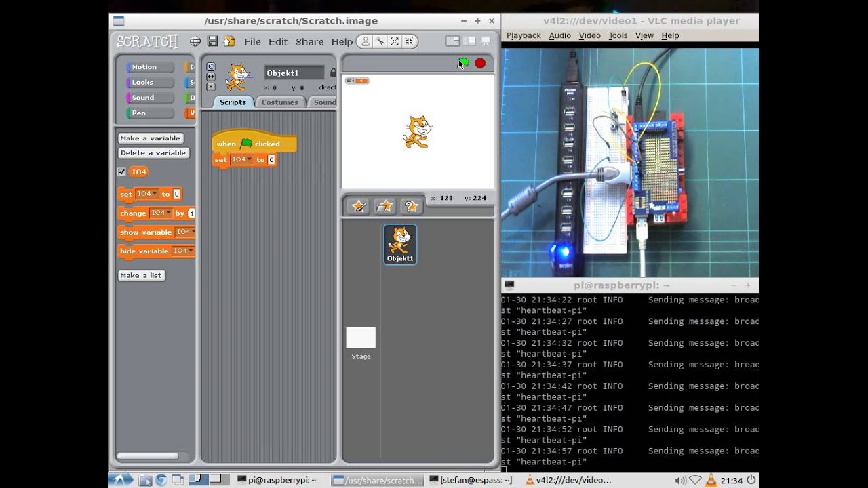
Task: Switch to the Sounds tab
Action: [323, 102]
